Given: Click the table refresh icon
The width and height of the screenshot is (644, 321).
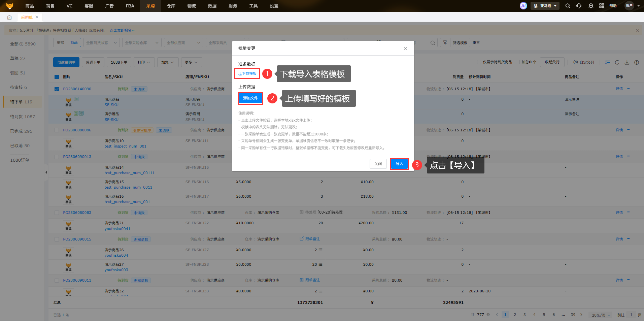Looking at the screenshot, I should point(617,62).
